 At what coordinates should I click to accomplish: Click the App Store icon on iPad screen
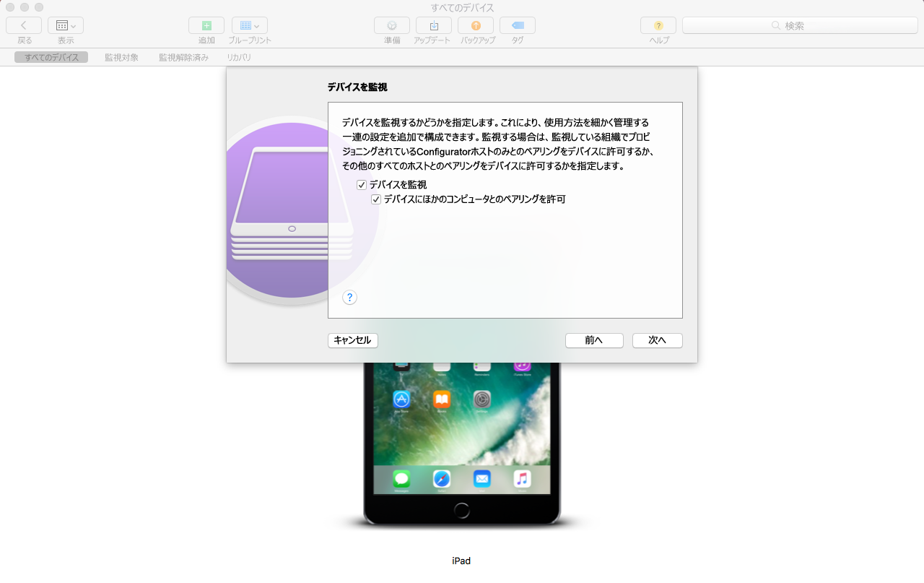[401, 399]
